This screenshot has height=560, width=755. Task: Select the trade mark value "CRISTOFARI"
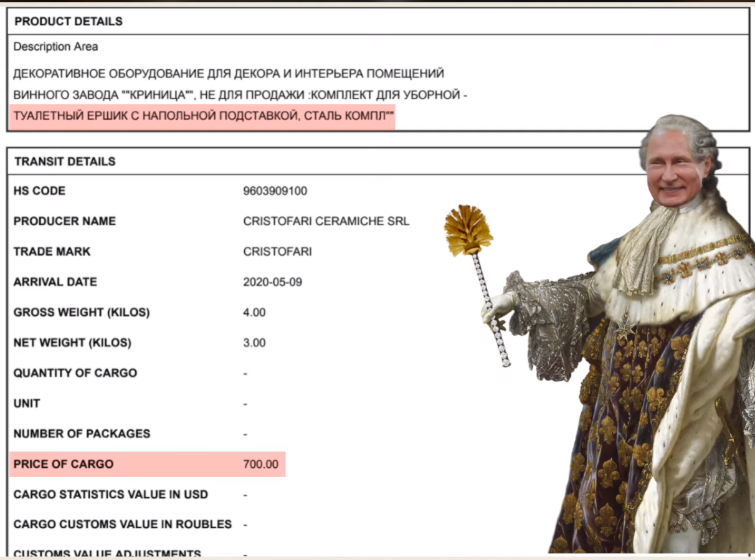coord(278,252)
